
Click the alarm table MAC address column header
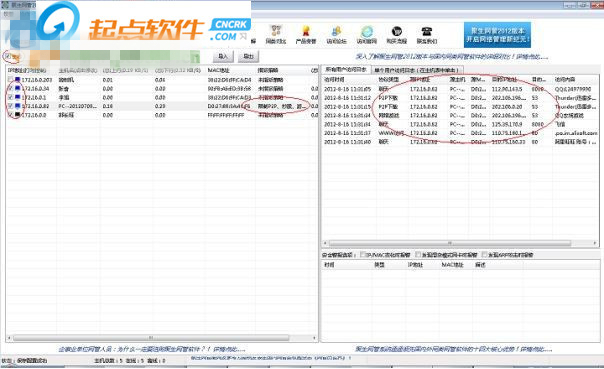coord(456,265)
